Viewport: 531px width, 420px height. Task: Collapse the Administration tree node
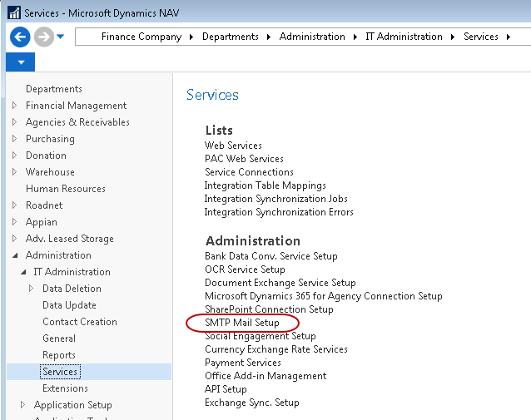tap(14, 255)
